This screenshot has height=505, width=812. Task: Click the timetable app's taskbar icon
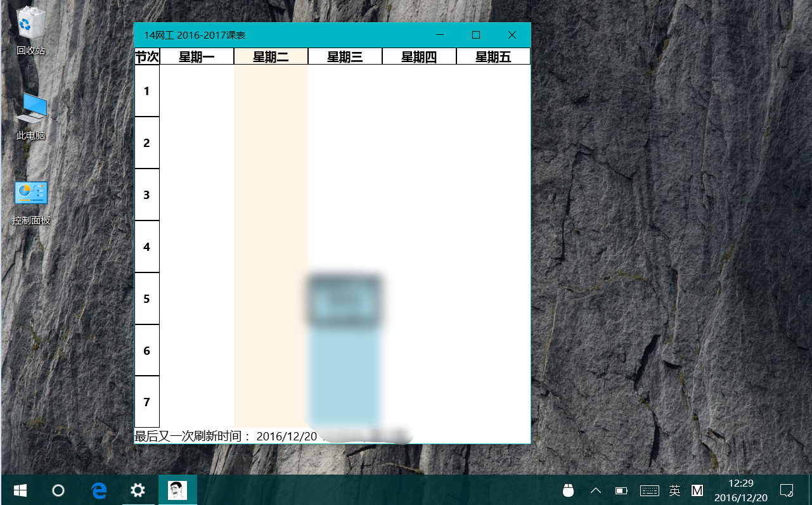point(177,490)
